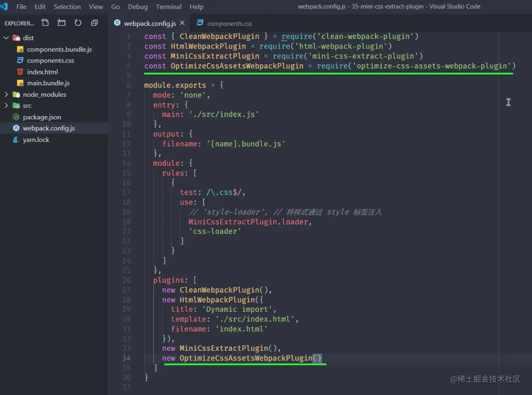Close the webpack.config.js tab

[182, 23]
